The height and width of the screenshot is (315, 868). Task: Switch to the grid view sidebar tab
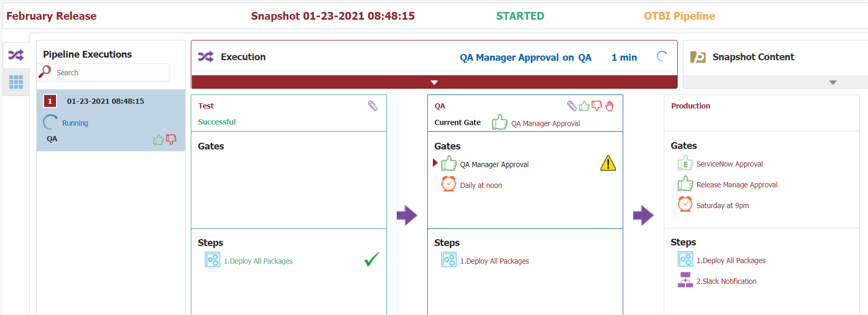tap(16, 82)
